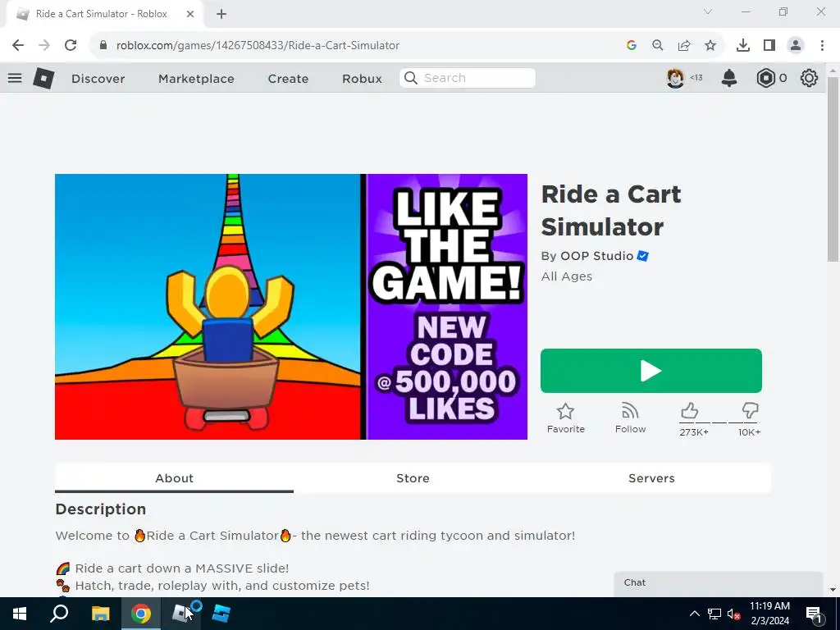Open Chrome profile avatar
The image size is (840, 630).
tap(796, 46)
